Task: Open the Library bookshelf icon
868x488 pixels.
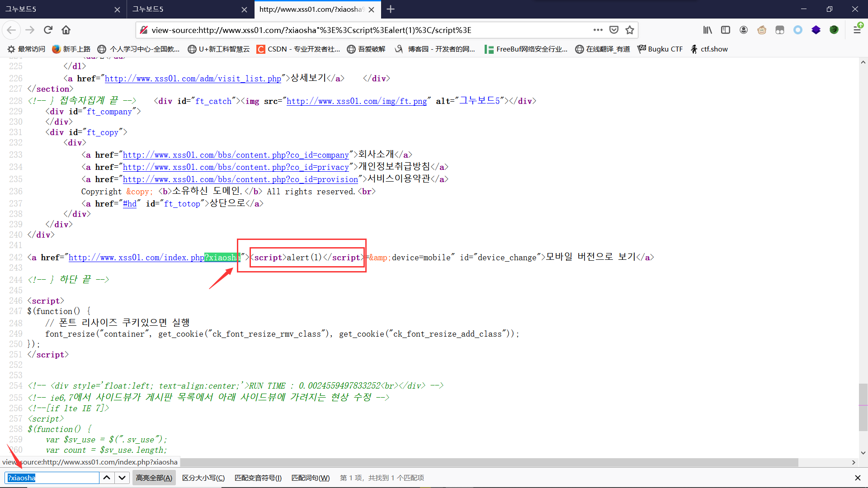Action: pos(708,30)
